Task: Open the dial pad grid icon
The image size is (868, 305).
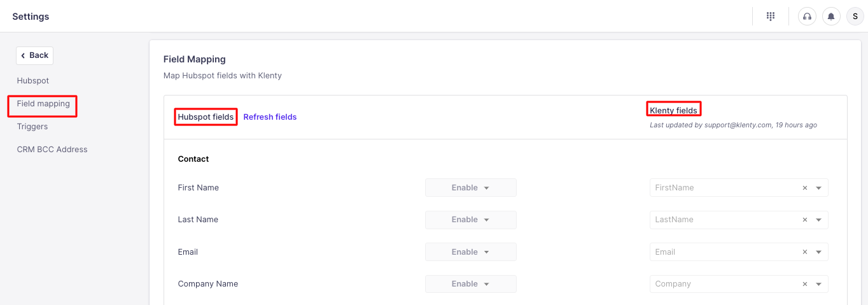Action: click(x=770, y=17)
